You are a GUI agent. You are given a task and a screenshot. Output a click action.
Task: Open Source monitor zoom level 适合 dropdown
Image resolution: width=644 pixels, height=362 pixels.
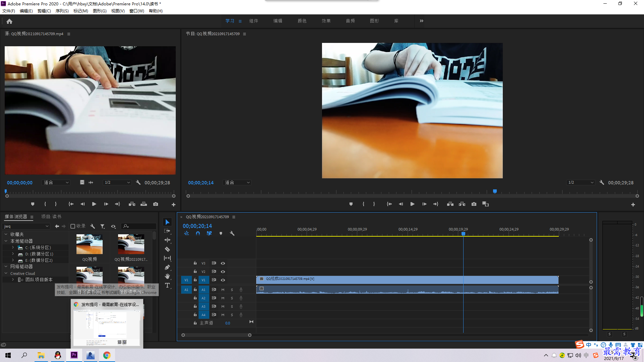point(56,183)
